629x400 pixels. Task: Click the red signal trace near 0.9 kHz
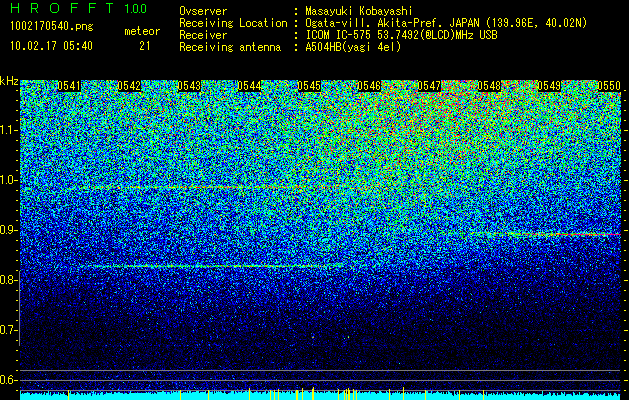pos(544,234)
